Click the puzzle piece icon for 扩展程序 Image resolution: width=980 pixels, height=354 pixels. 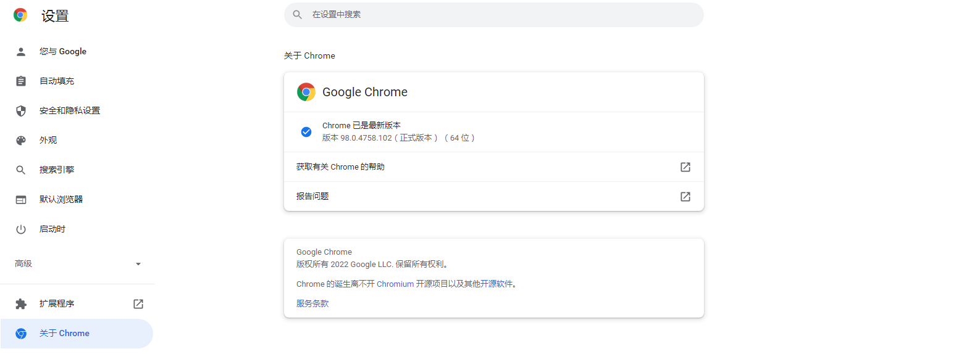(x=21, y=304)
